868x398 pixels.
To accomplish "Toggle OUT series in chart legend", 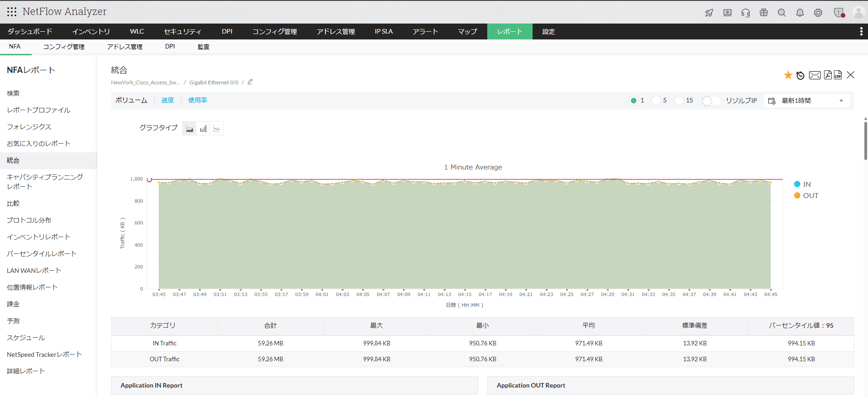I will tap(806, 195).
